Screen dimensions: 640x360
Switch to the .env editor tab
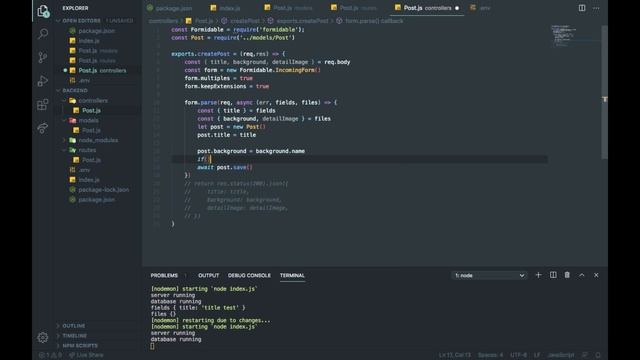coord(480,8)
